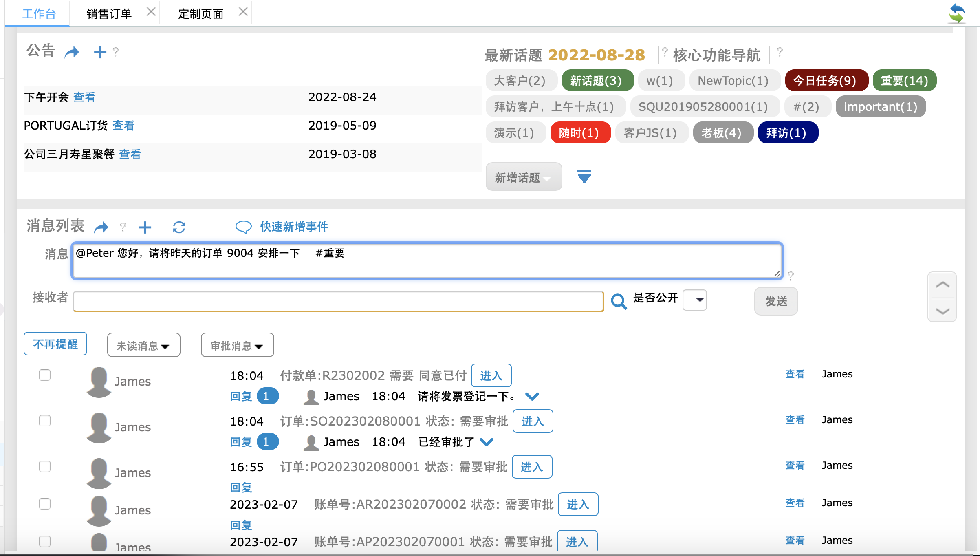Click the plus icon in 消息列表 header
Image resolution: width=980 pixels, height=556 pixels.
(x=145, y=227)
